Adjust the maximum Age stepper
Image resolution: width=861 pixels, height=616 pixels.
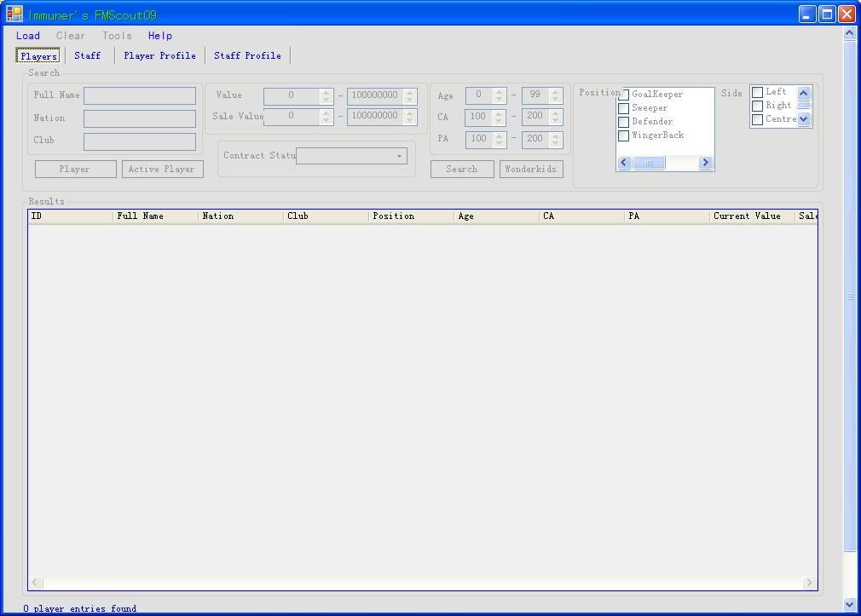556,95
